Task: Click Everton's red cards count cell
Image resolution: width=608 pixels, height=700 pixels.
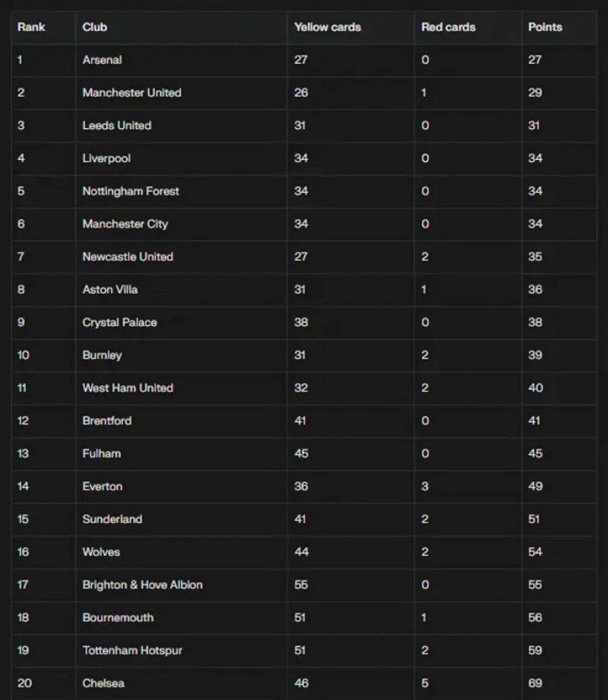Action: pos(425,486)
